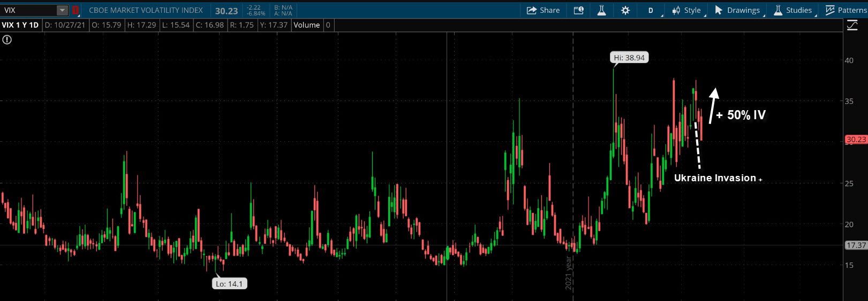Click the R: 1.75 range value
The image size is (868, 301).
(x=242, y=25)
